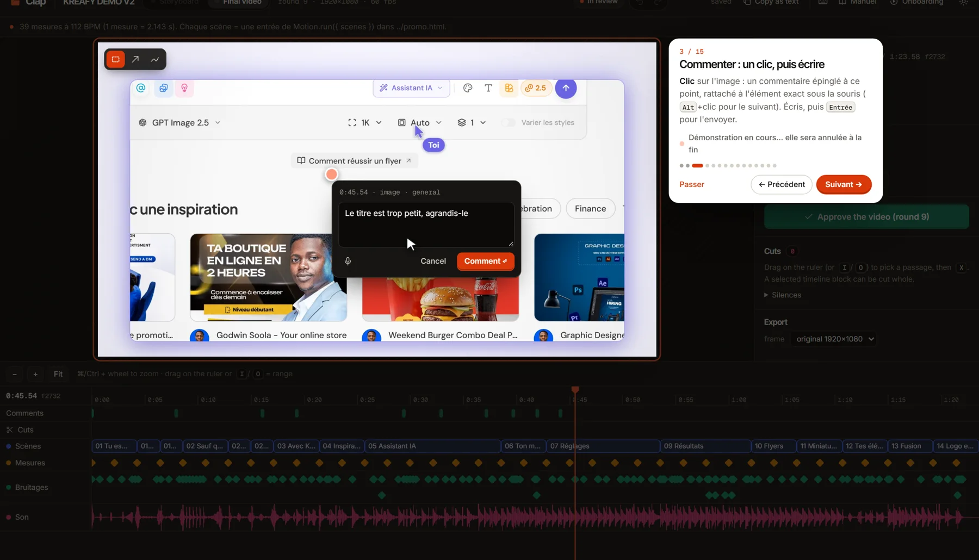Image resolution: width=979 pixels, height=560 pixels.
Task: Click the Suivant button in the tour
Action: pyautogui.click(x=844, y=185)
